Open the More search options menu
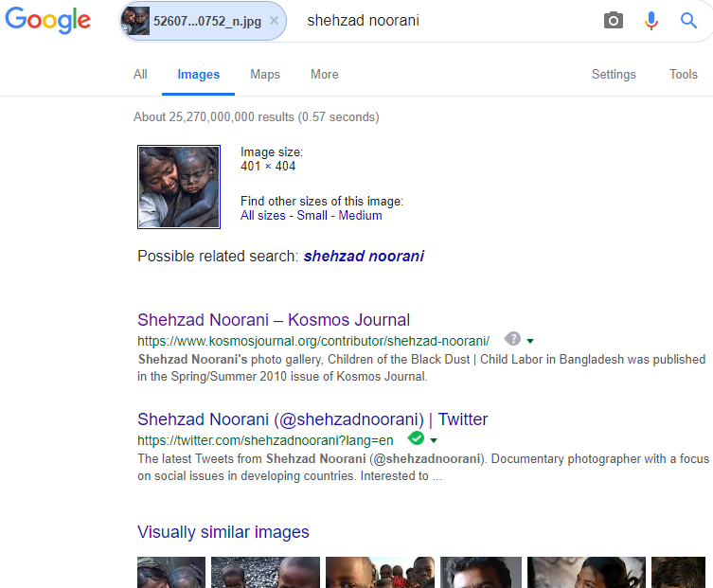713x588 pixels. (x=324, y=74)
